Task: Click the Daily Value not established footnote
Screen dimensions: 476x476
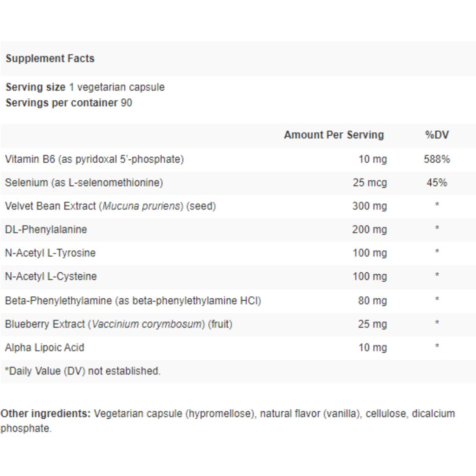Action: [x=82, y=371]
